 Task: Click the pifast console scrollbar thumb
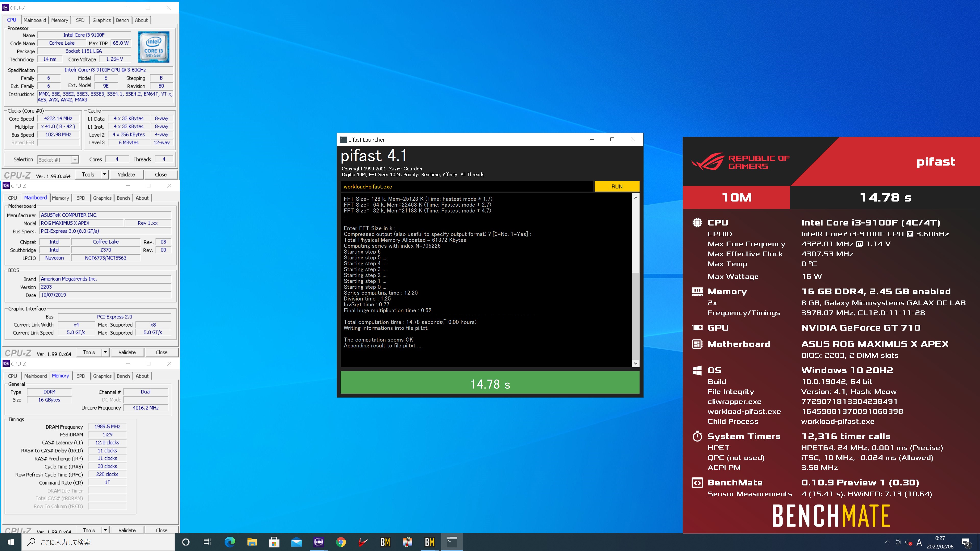pyautogui.click(x=635, y=316)
